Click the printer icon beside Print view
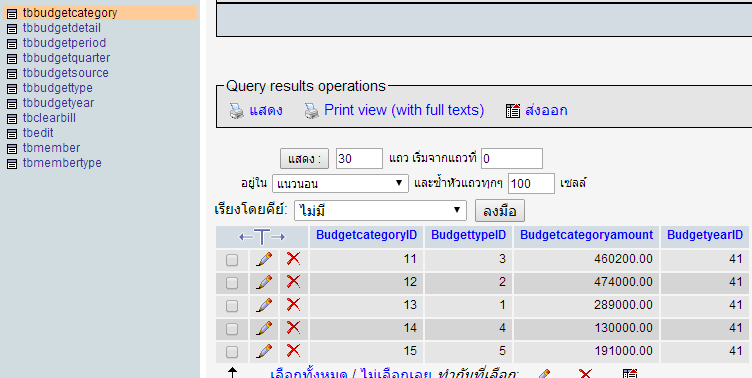752x378 pixels. coord(311,111)
